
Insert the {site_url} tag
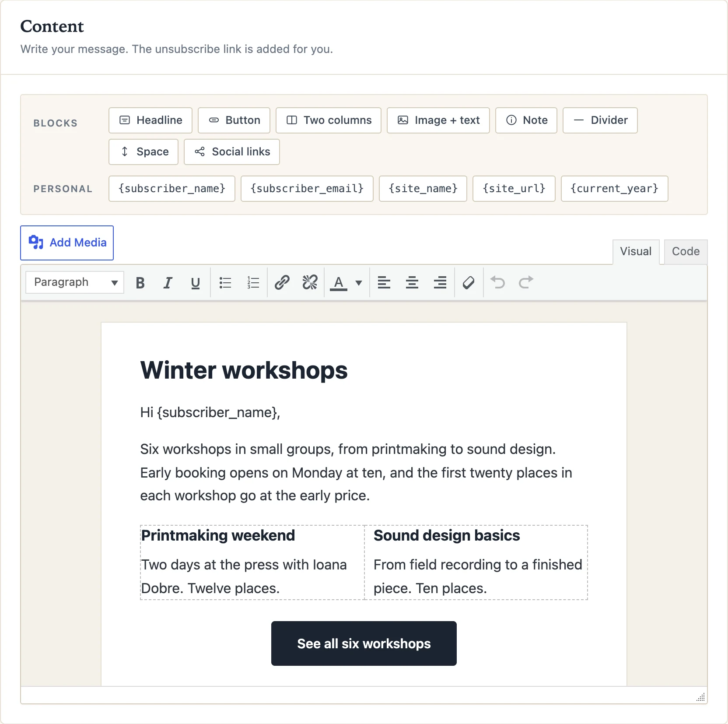click(514, 189)
